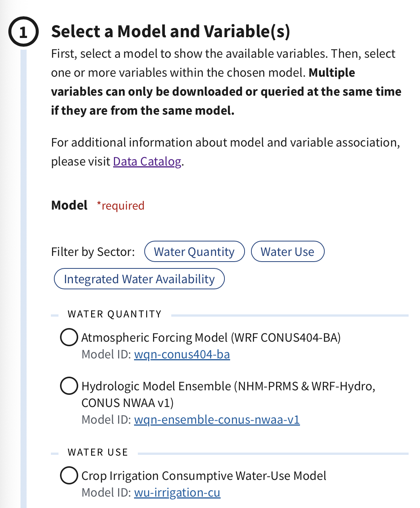Click the radio circle next to Hydrologic Model Ensemble
The width and height of the screenshot is (420, 508).
tap(69, 387)
